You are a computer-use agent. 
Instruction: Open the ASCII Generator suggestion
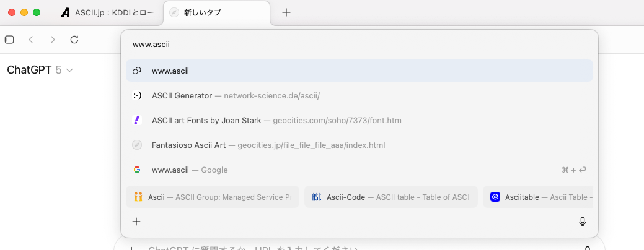(x=236, y=95)
